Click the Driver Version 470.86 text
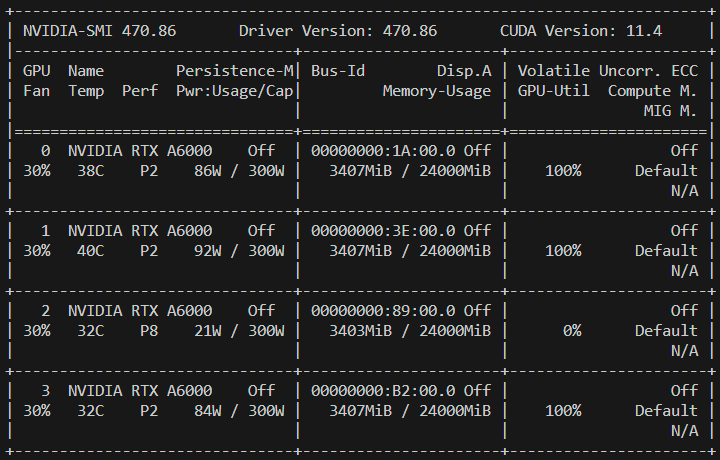Screen dimensions: 720x460 (x=337, y=31)
